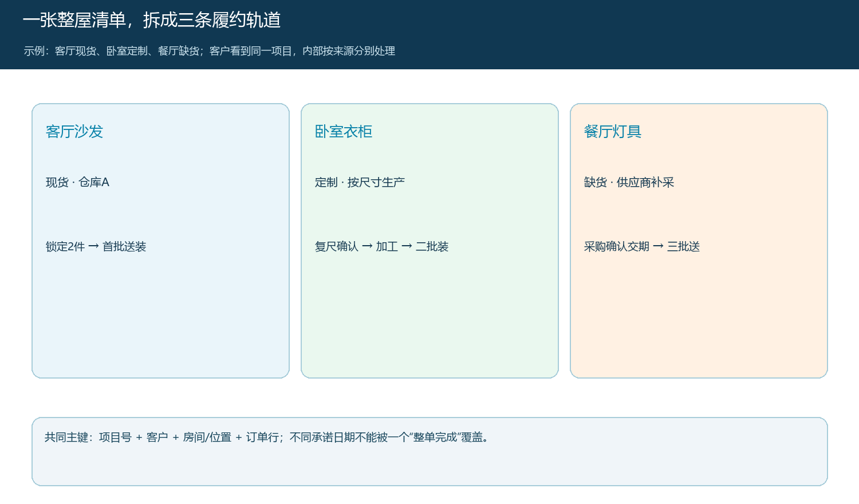Select the 现货 · 仓库A text

(x=77, y=182)
